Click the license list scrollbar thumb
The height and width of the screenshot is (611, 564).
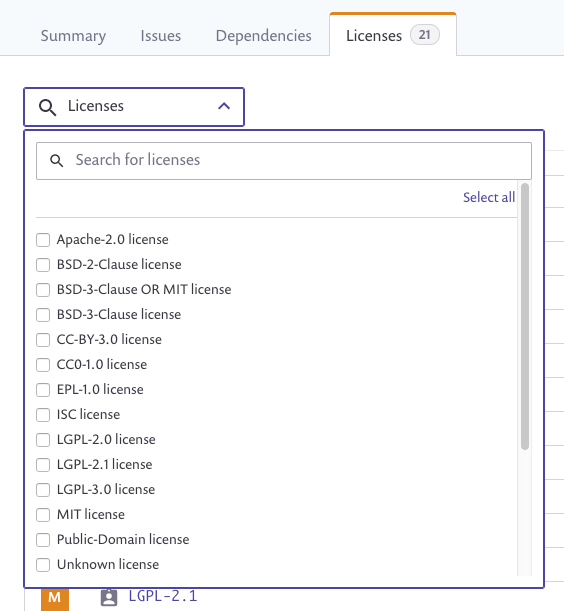click(525, 316)
